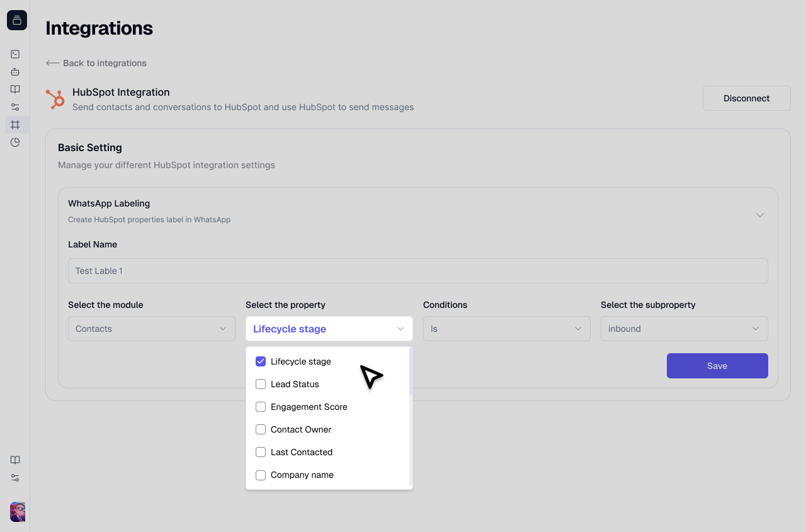
Task: Click the Disconnect button
Action: 746,98
